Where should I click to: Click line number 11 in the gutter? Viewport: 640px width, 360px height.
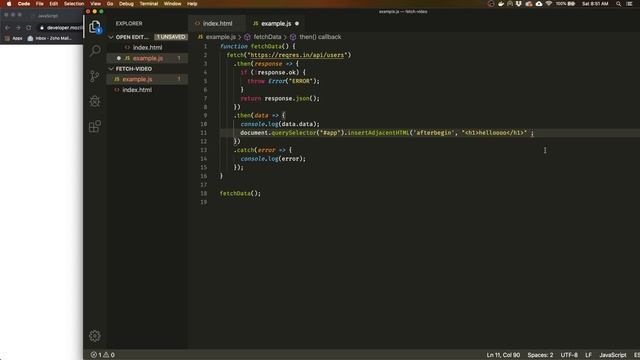(x=204, y=133)
